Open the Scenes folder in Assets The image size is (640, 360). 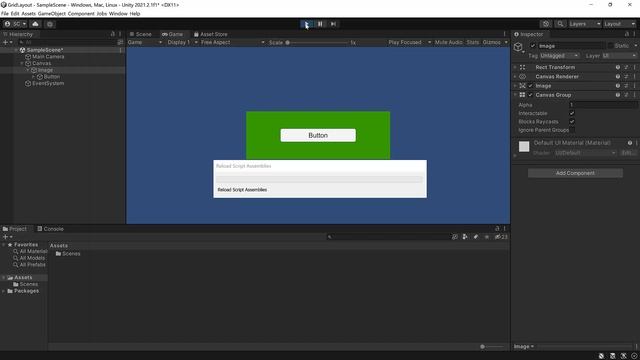pos(68,254)
